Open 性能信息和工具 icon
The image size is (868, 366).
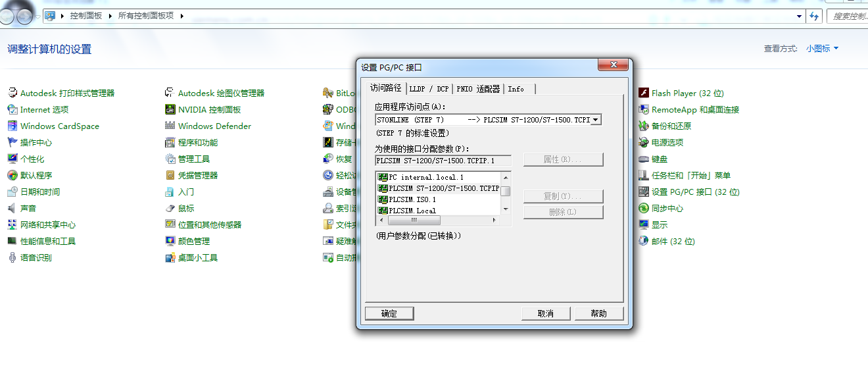(x=12, y=241)
